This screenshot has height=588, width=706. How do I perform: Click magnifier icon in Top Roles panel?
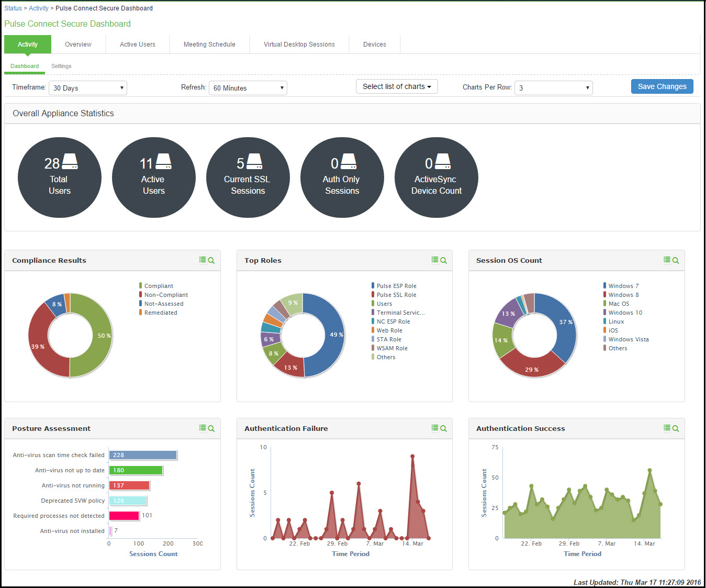[x=444, y=260]
